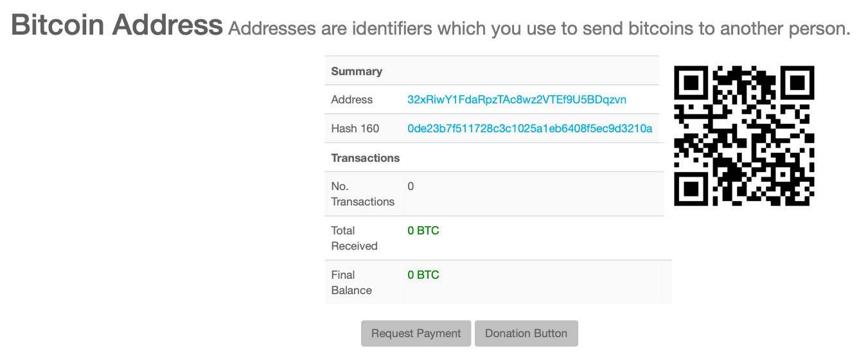
Task: Click the transaction count value 0
Action: tap(411, 186)
